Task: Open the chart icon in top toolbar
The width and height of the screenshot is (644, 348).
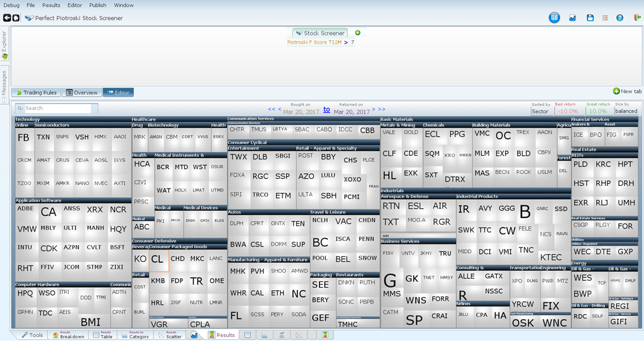Action: tap(572, 18)
